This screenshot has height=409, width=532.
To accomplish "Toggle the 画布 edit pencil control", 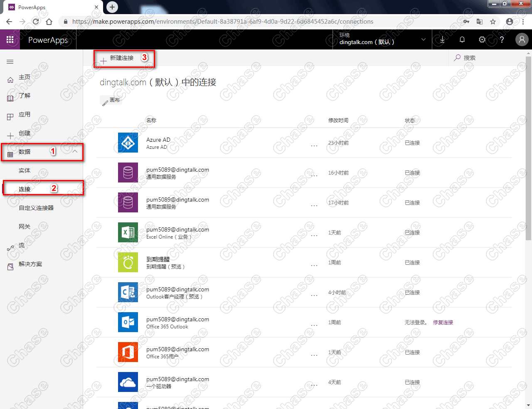I will (x=111, y=100).
